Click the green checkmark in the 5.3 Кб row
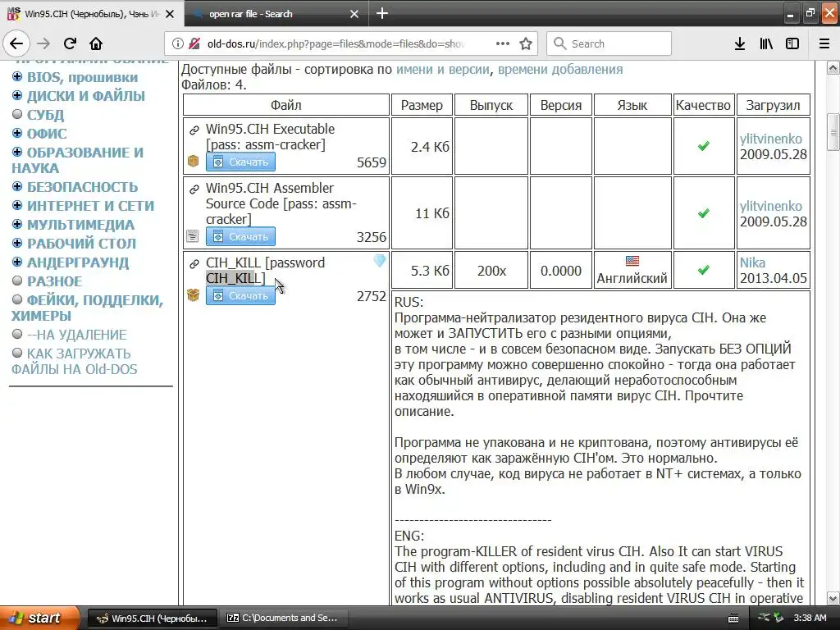Screen dimensions: 840x630 pyautogui.click(x=703, y=270)
